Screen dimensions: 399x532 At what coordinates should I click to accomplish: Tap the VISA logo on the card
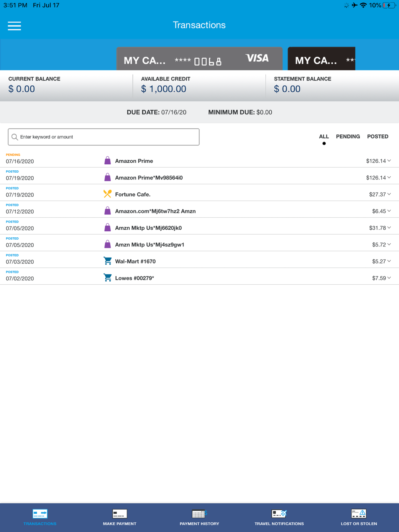[257, 58]
